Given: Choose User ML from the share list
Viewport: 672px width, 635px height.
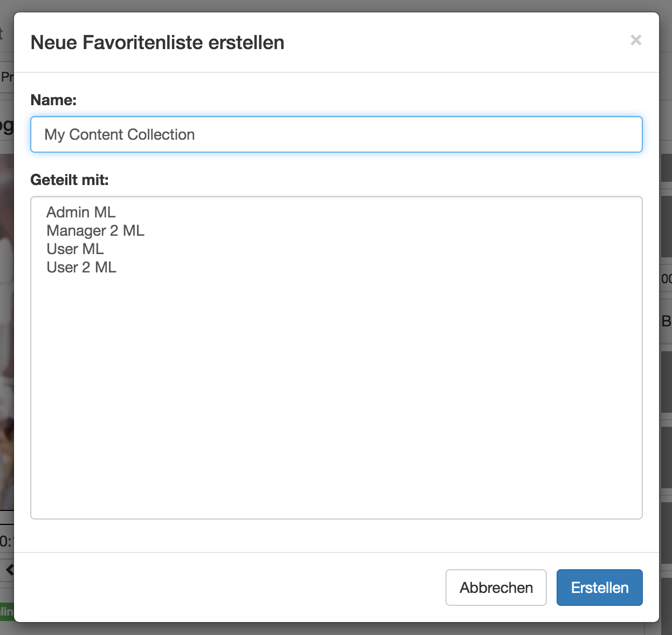Looking at the screenshot, I should [75, 249].
